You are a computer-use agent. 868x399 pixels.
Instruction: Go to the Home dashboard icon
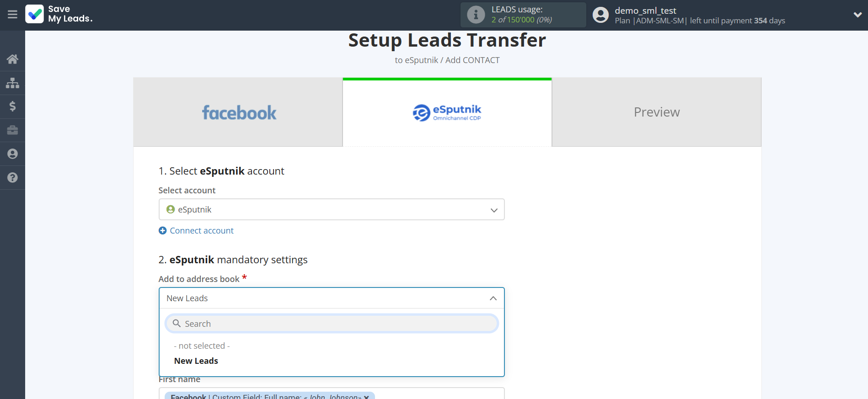(x=12, y=59)
